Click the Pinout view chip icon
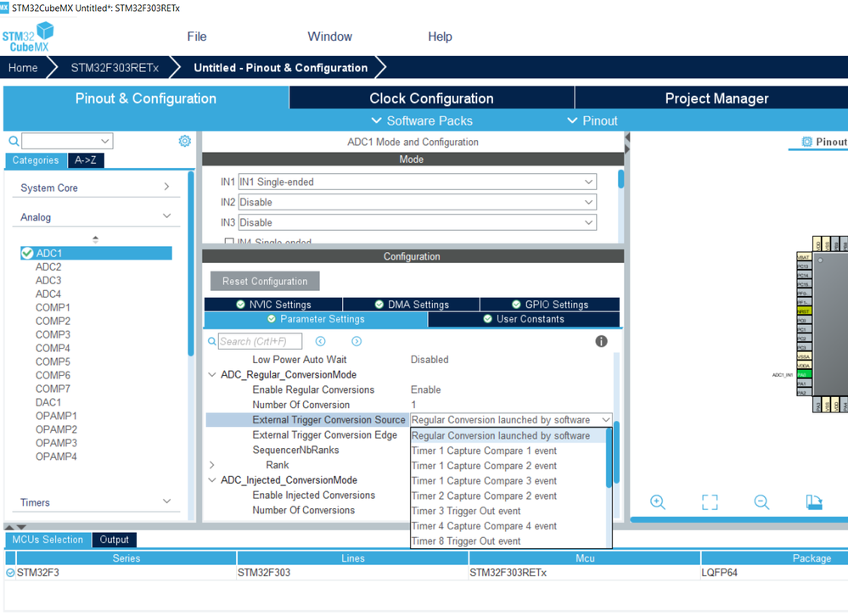Viewport: 848px width, 616px height. coord(807,142)
